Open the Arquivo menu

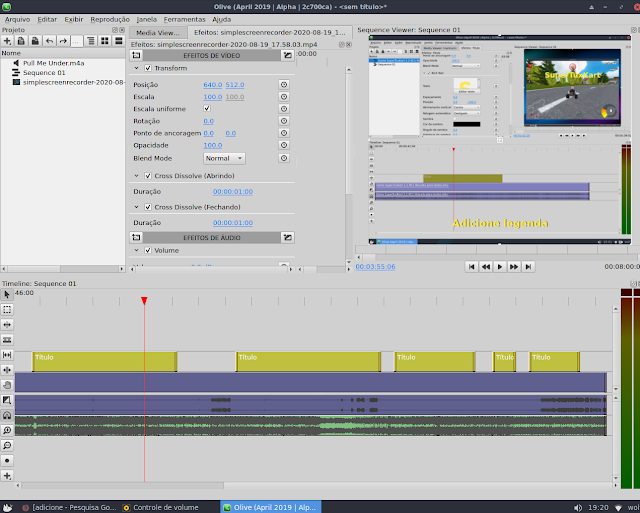click(18, 19)
